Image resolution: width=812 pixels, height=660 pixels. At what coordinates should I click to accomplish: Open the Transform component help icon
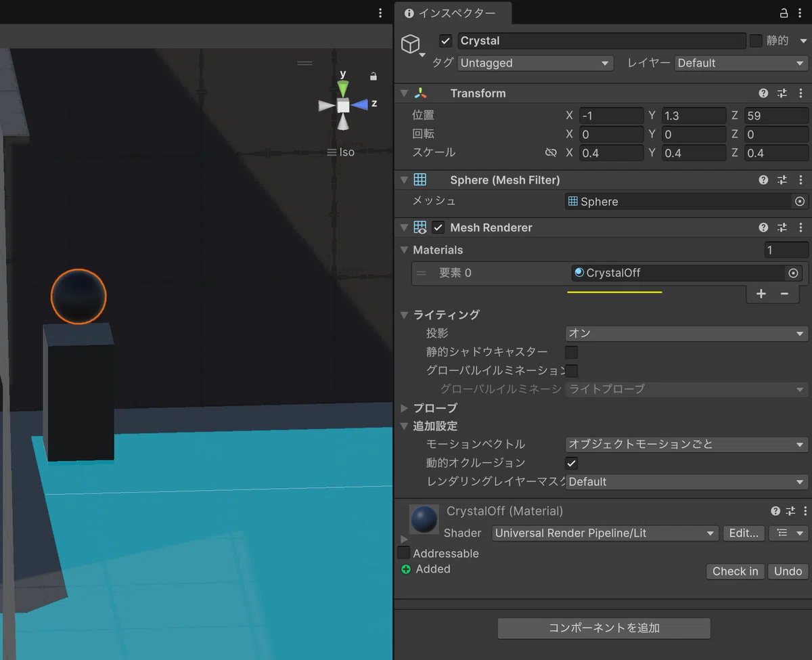coord(763,93)
